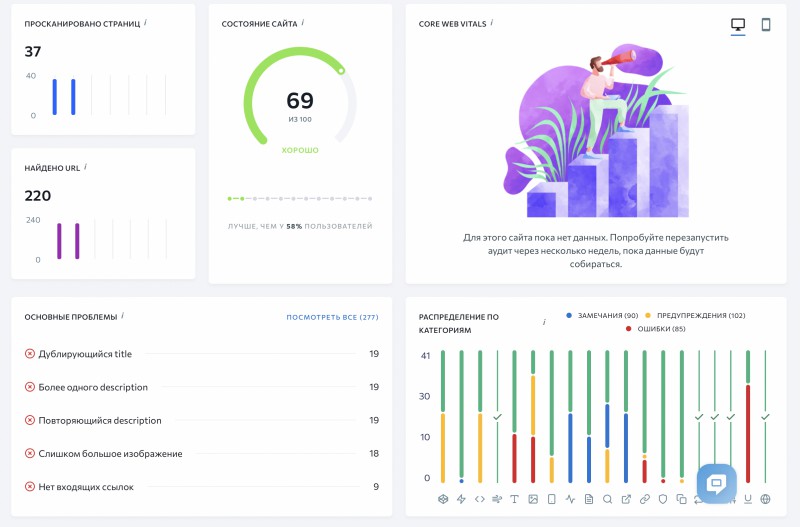
Task: Click Лучше, чем у 58% пользователей text
Action: 300,226
